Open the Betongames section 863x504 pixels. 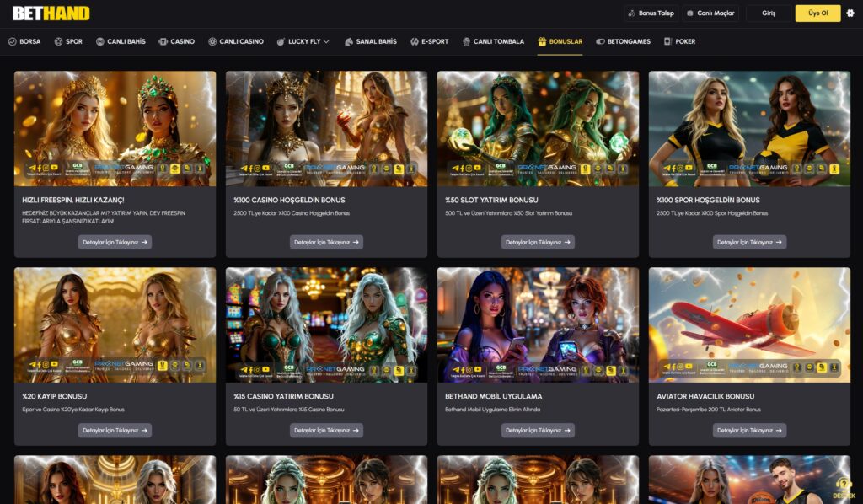[x=623, y=41]
